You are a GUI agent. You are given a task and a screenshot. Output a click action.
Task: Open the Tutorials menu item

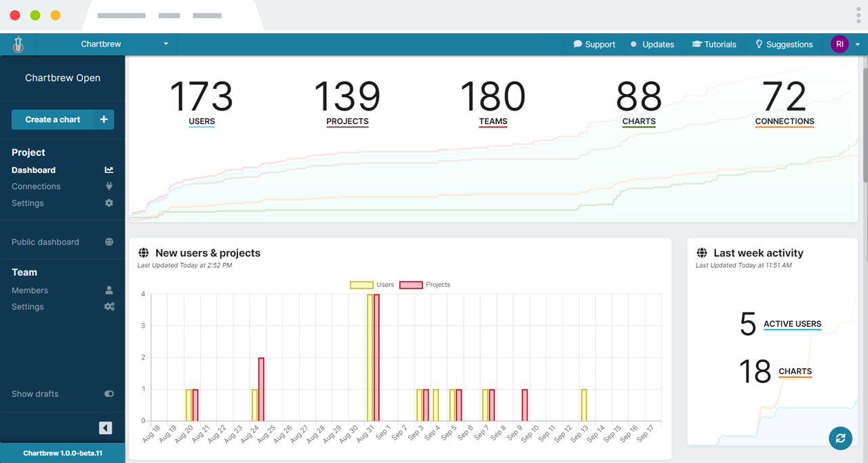(x=714, y=44)
